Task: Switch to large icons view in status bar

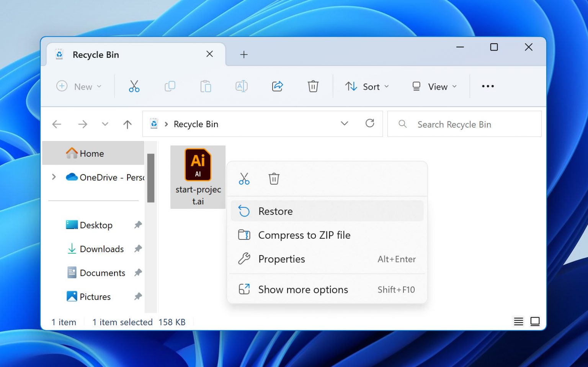Action: [535, 321]
